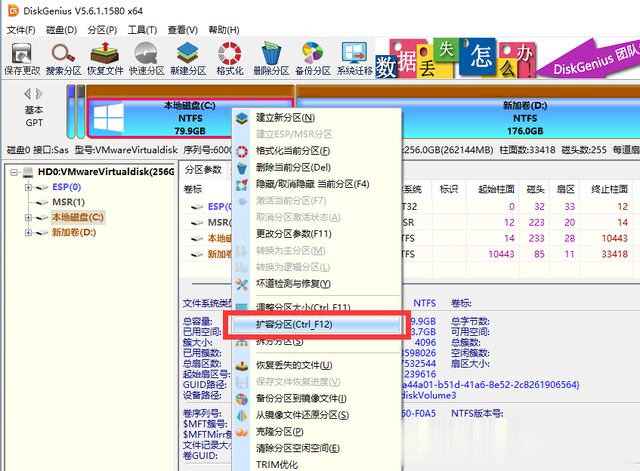Choose 格式化当前分区(F) in context menu

click(317, 151)
